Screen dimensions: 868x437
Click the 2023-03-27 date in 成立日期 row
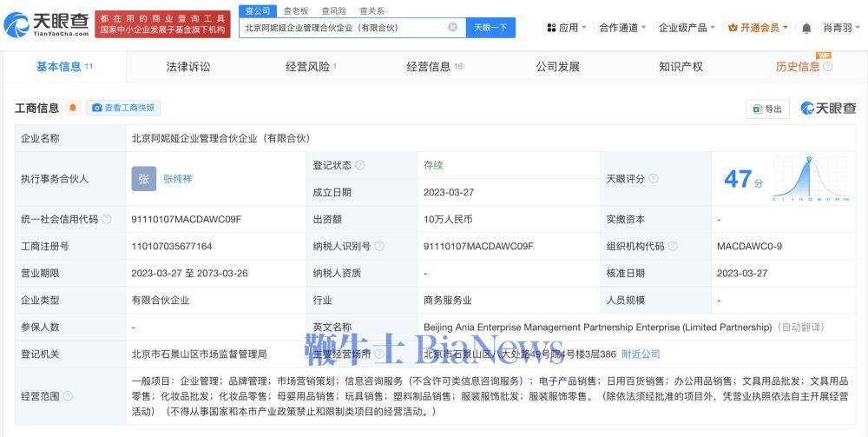click(449, 192)
